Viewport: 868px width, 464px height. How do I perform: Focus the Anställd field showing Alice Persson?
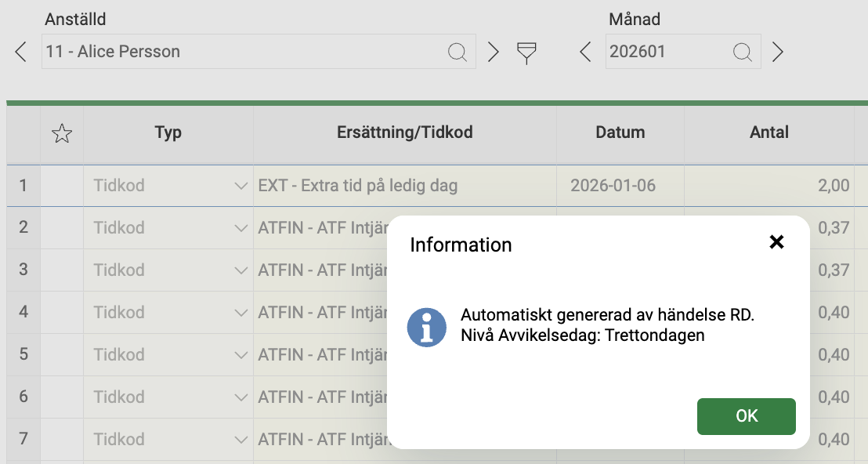click(259, 52)
